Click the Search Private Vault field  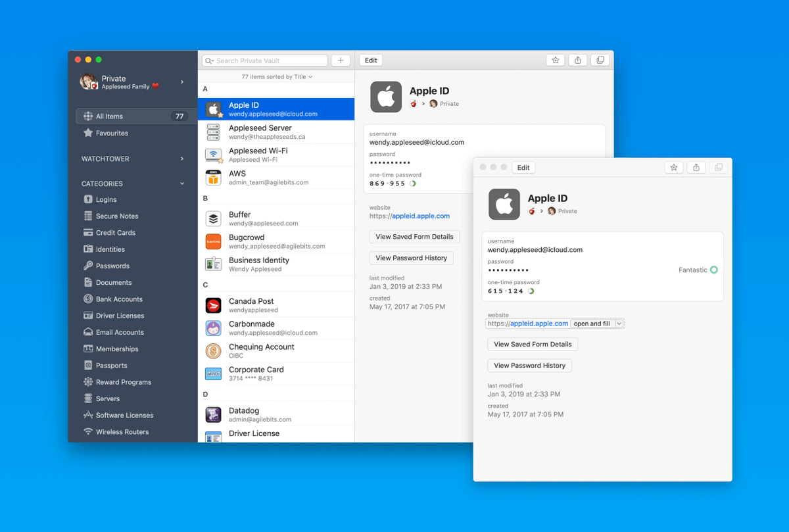(x=264, y=60)
